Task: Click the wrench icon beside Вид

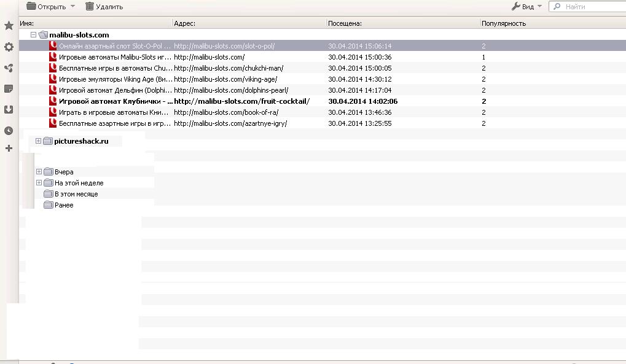Action: click(x=516, y=6)
